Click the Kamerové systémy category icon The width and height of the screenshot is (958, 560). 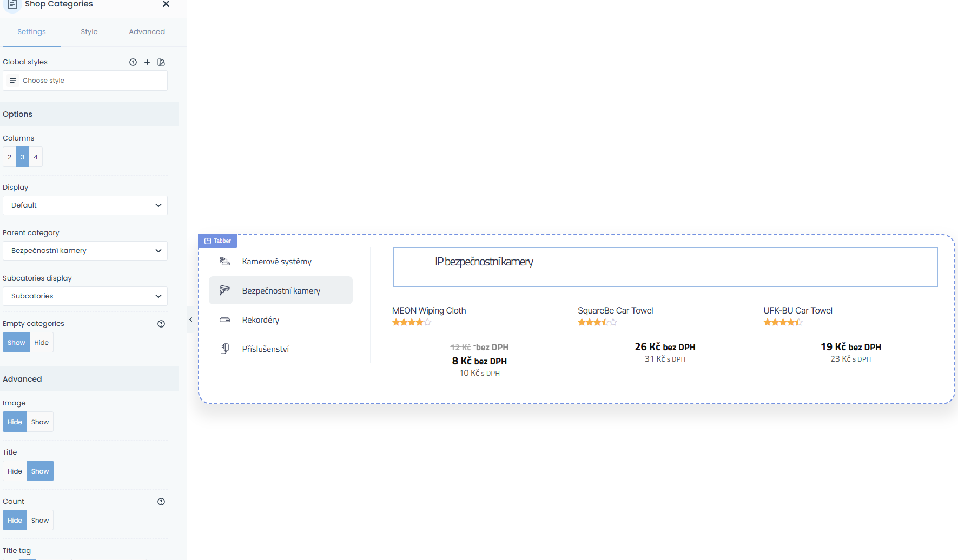coord(224,262)
